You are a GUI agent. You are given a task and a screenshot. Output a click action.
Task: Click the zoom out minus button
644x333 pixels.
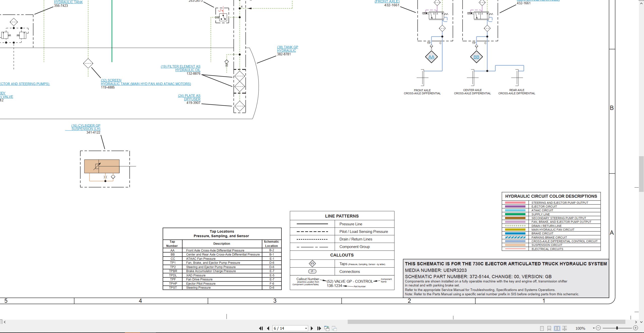598,328
